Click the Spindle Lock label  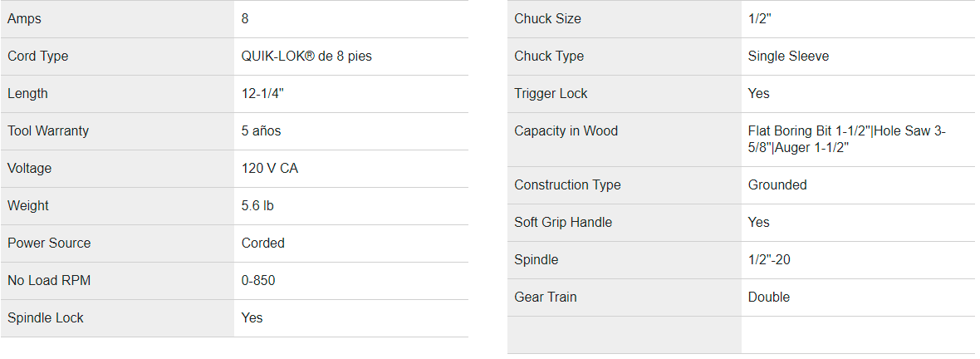(46, 317)
